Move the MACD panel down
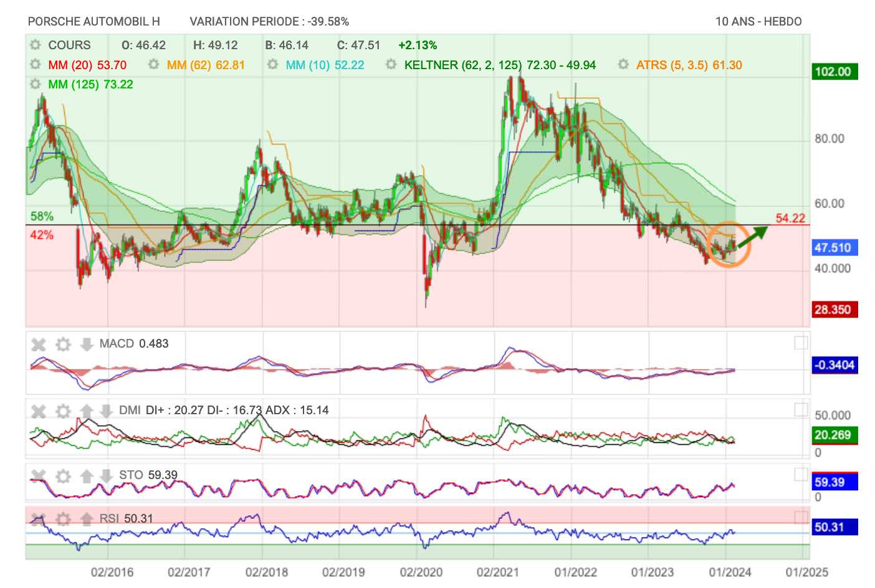 (x=87, y=344)
